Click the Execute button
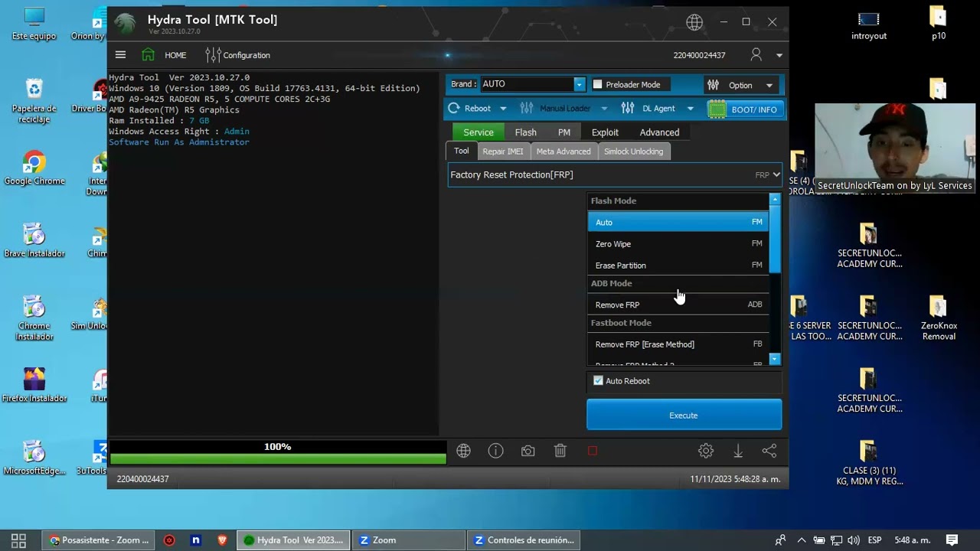This screenshot has width=980, height=551. pos(684,415)
